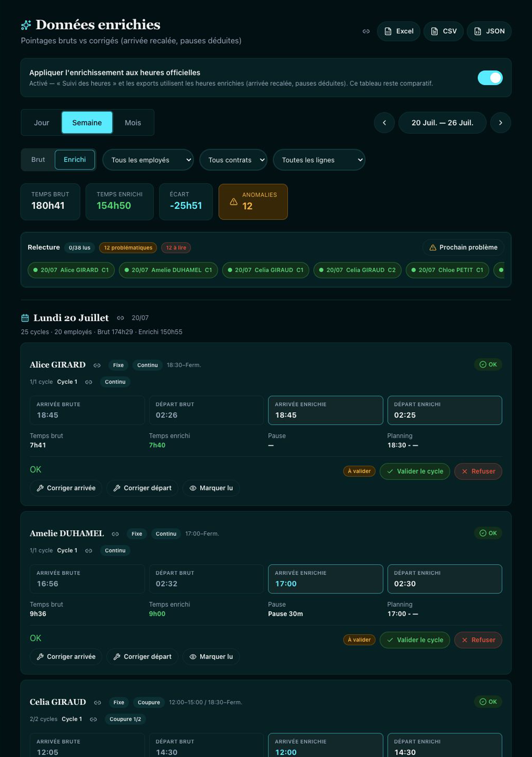532x757 pixels.
Task: Click the calendar icon beside Lundi 20 Juillet
Action: point(25,318)
